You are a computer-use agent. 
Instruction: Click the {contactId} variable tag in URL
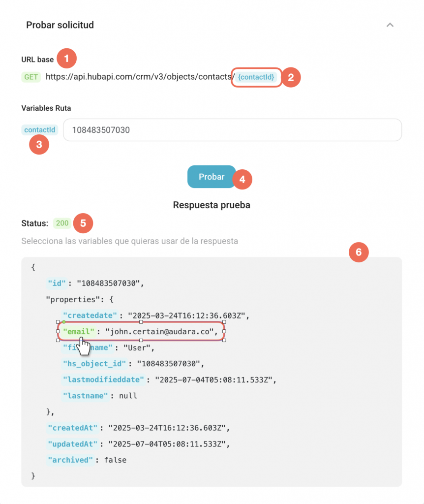tap(256, 77)
